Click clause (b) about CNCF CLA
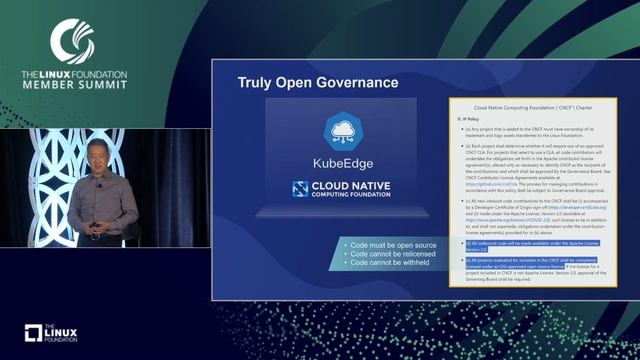 click(538, 168)
